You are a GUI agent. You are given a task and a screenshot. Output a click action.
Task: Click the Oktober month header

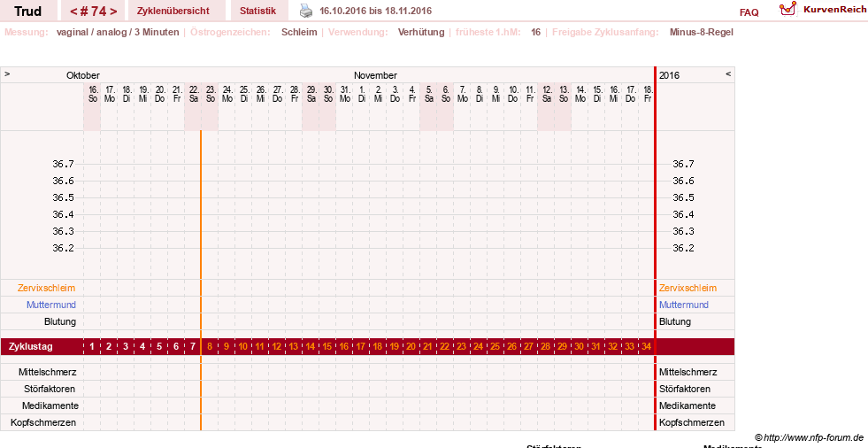(x=83, y=75)
